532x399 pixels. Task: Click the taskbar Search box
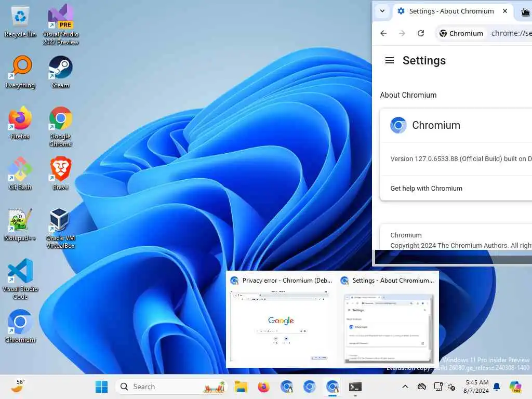pos(171,387)
